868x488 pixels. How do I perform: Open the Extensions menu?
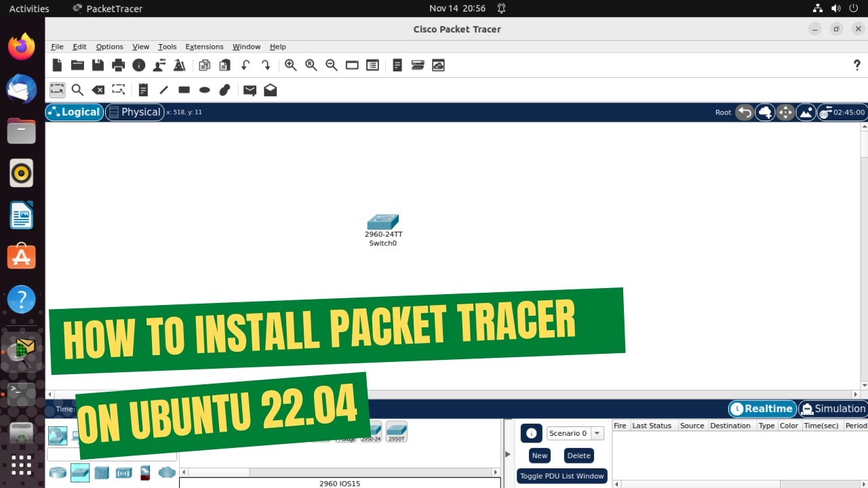[x=204, y=47]
